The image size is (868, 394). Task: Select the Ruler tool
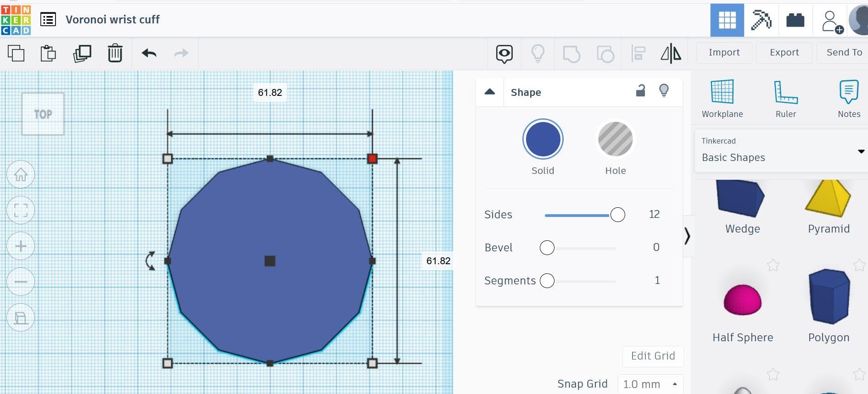click(786, 99)
